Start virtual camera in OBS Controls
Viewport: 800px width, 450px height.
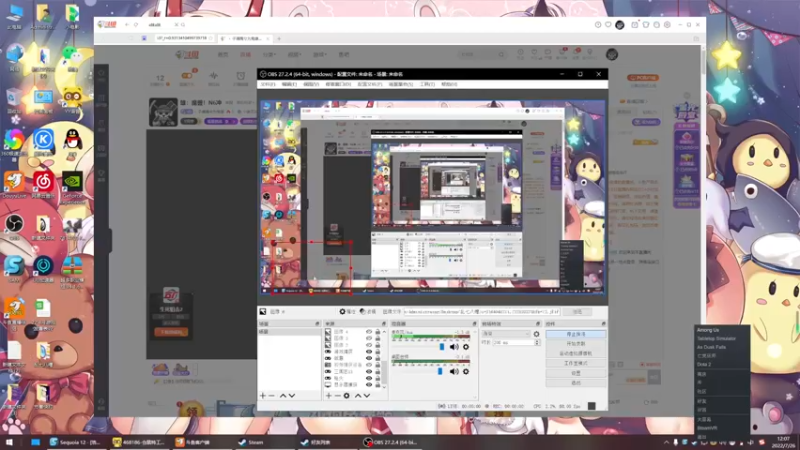pos(576,354)
